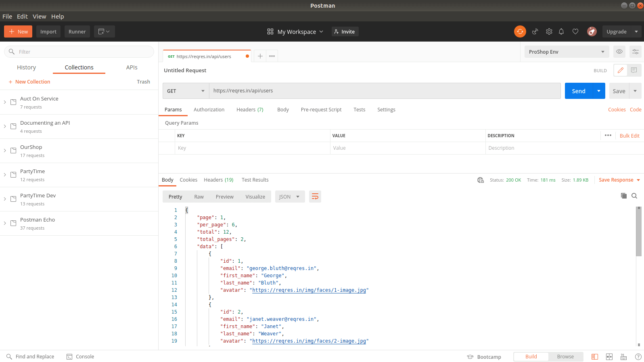
Task: Open the Console
Action: pyautogui.click(x=80, y=357)
